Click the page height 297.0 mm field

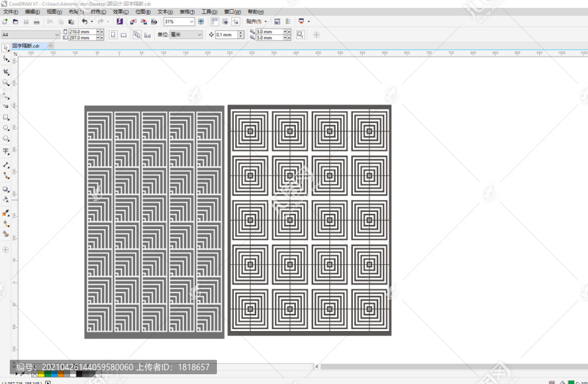[x=82, y=38]
